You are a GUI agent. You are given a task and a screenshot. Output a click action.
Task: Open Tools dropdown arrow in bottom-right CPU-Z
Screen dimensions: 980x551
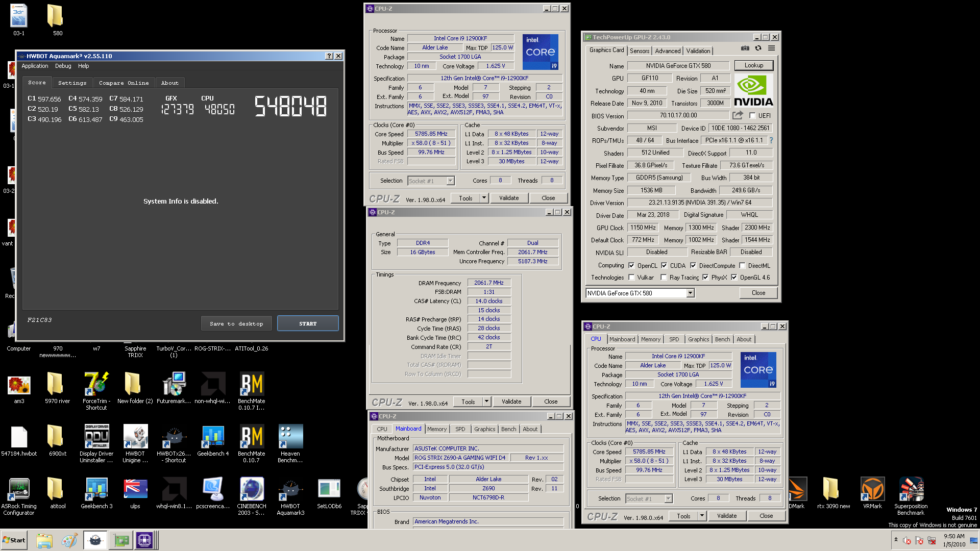(702, 516)
